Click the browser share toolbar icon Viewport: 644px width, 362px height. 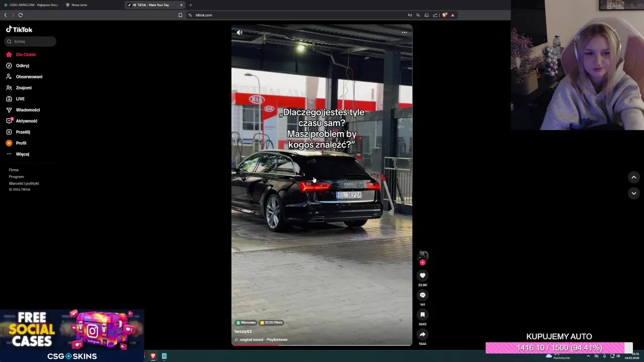[435, 15]
